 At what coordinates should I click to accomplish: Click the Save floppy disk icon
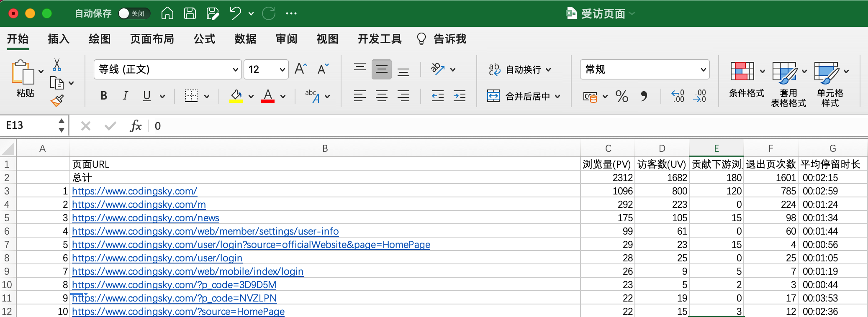(190, 13)
